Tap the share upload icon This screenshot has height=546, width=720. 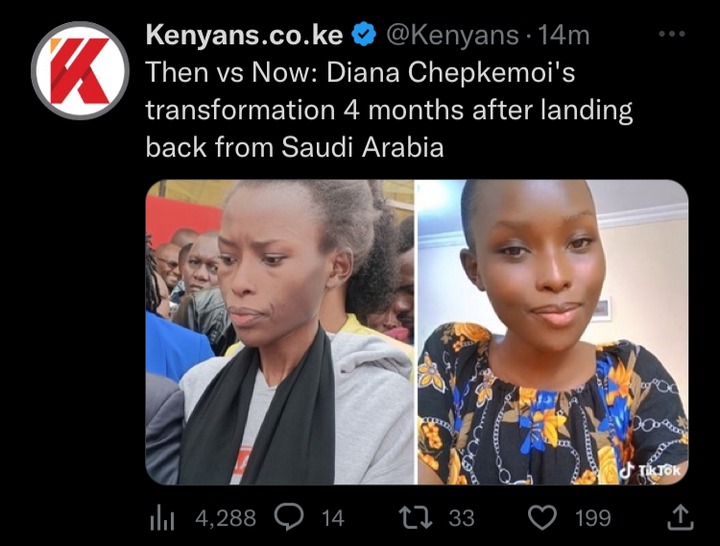680,518
